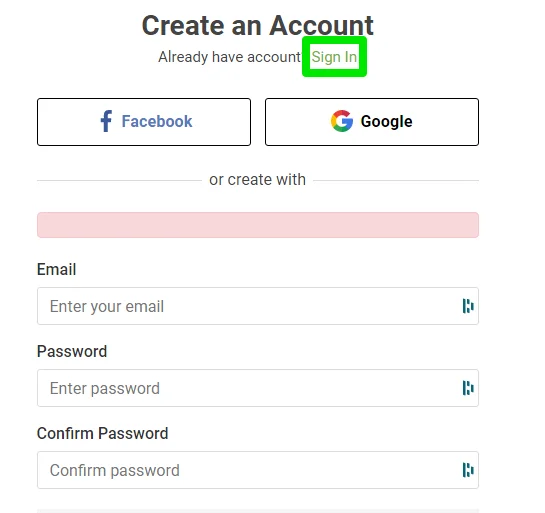545x513 pixels.
Task: Click the 'Already have account' text
Action: [229, 57]
